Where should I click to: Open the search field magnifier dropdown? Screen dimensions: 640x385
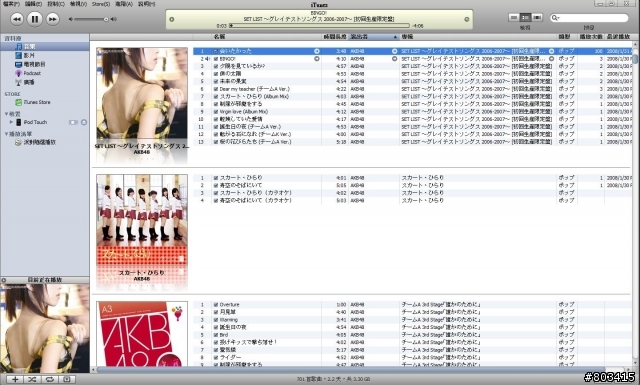point(556,18)
